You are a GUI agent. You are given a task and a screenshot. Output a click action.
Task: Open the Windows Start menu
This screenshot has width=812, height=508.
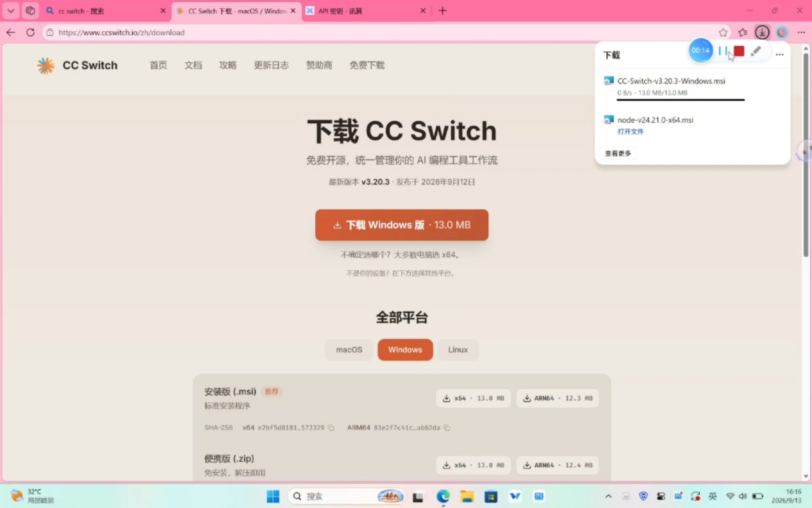(x=273, y=496)
